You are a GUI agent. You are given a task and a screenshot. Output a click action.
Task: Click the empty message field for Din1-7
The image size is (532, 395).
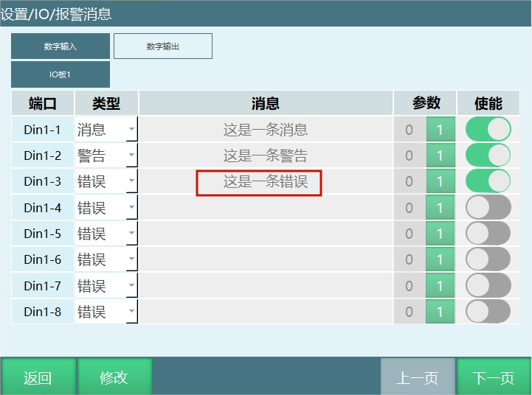click(x=266, y=285)
